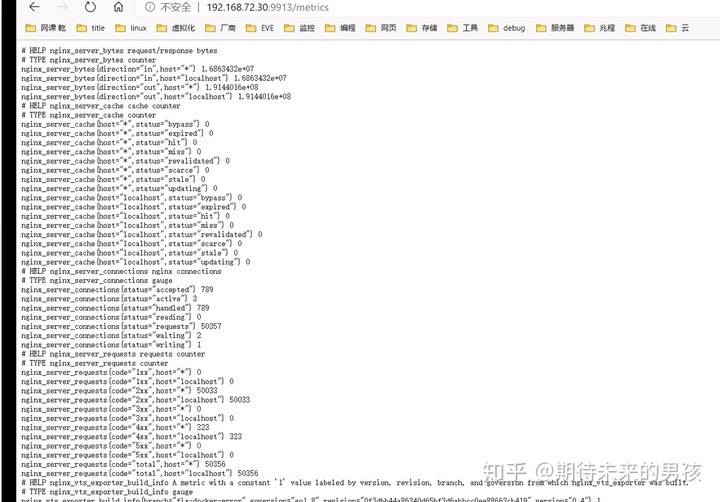
Task: Click nginx_server_bytes direction out host localhost line
Action: click(x=156, y=96)
